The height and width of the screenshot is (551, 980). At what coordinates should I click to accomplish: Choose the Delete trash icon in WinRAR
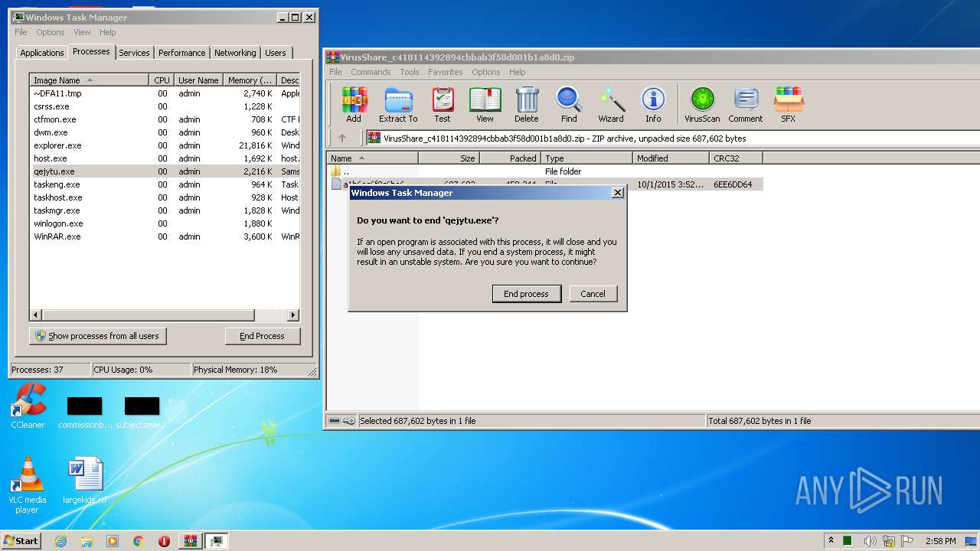526,104
